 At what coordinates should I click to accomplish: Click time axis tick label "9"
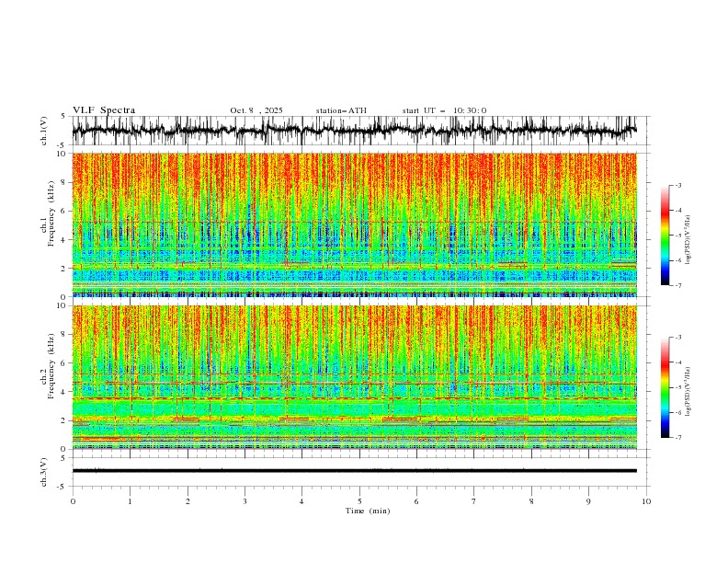(x=588, y=501)
